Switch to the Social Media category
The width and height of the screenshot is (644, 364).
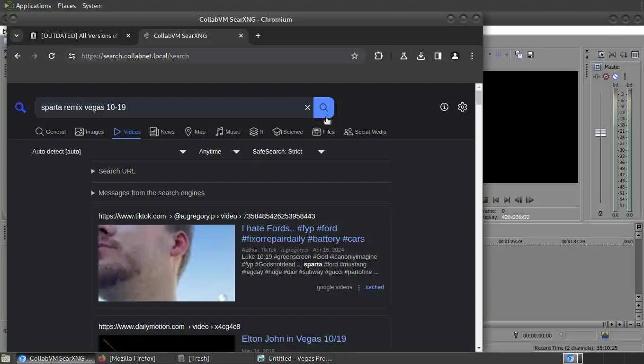pyautogui.click(x=365, y=132)
